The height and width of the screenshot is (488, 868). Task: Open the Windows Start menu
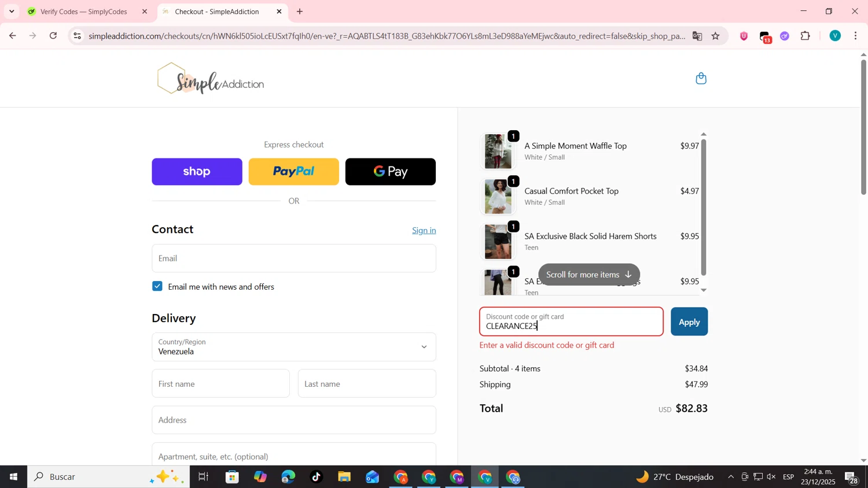pyautogui.click(x=13, y=477)
